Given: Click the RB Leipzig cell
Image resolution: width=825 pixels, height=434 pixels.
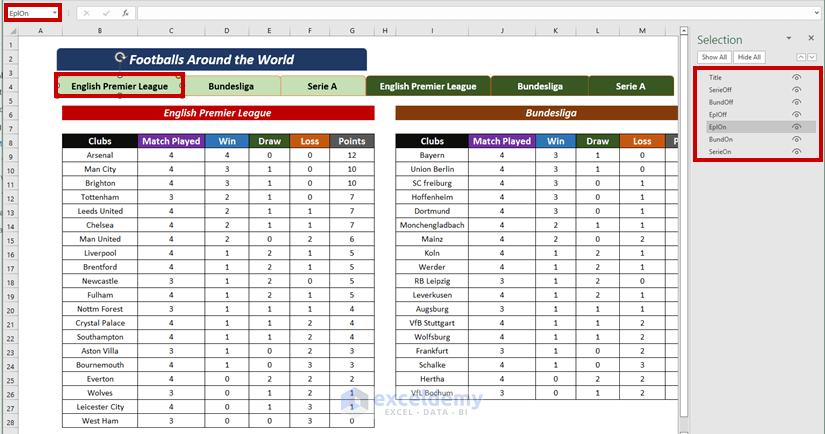Looking at the screenshot, I should 432,281.
